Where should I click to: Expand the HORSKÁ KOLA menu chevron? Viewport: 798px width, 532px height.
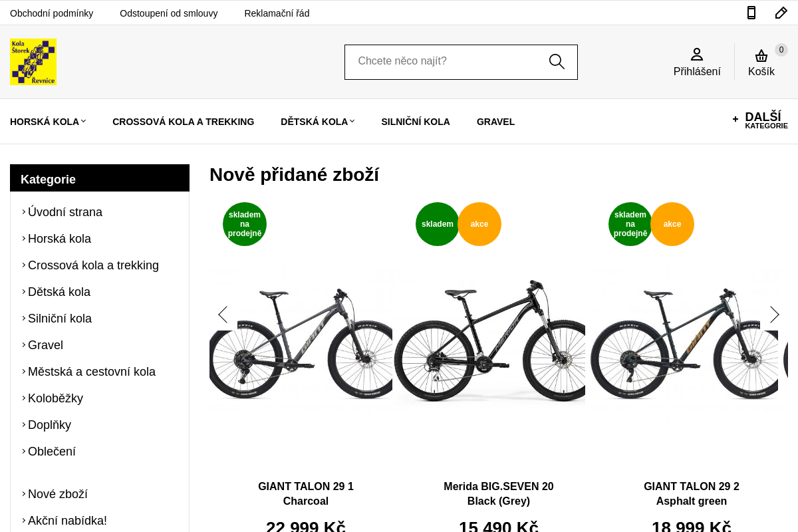pyautogui.click(x=83, y=121)
